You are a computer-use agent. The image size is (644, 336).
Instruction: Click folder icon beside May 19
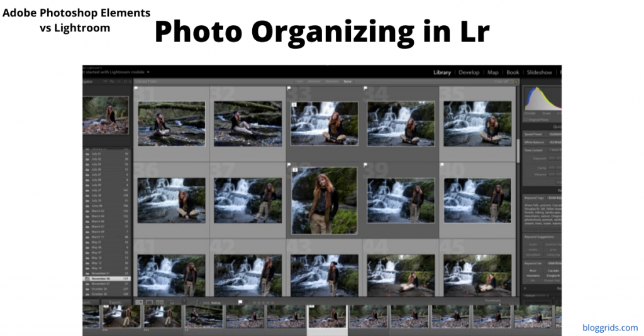click(x=87, y=268)
